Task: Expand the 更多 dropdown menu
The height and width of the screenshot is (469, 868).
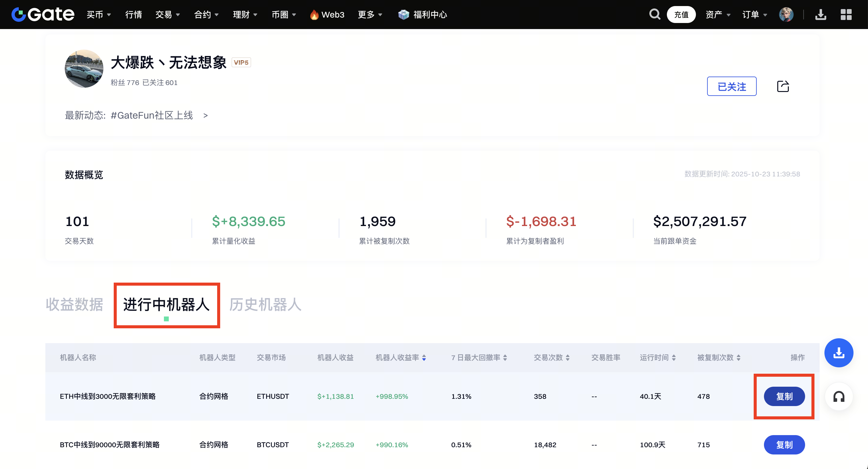Action: [370, 15]
